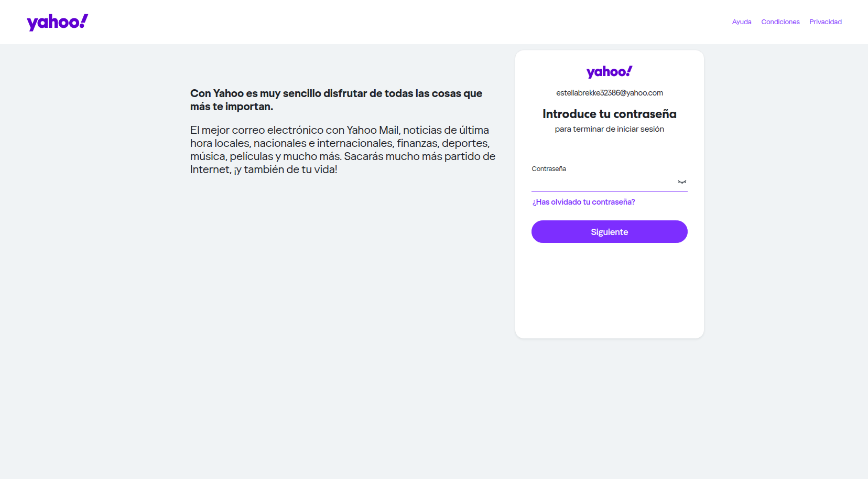The height and width of the screenshot is (479, 868).
Task: Click the Siguiente button
Action: pos(610,232)
